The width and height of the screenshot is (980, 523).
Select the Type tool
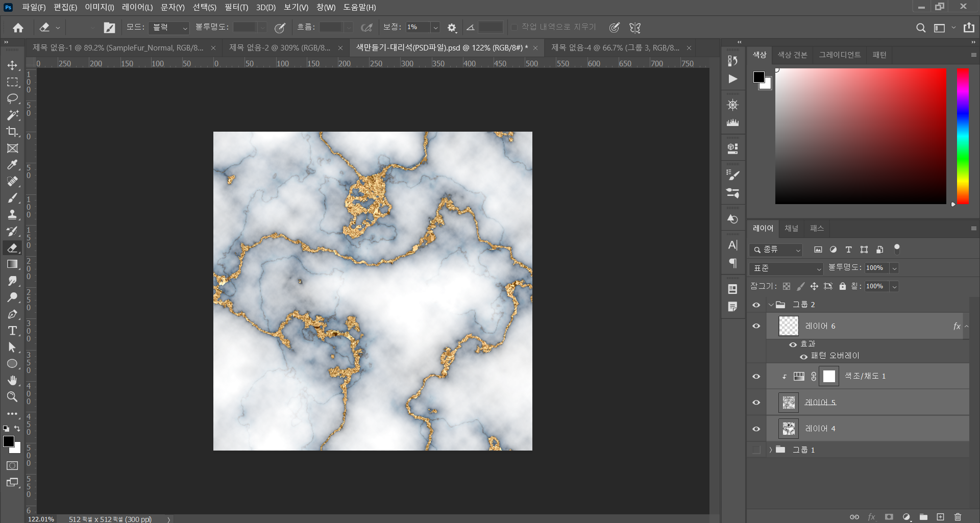point(13,331)
